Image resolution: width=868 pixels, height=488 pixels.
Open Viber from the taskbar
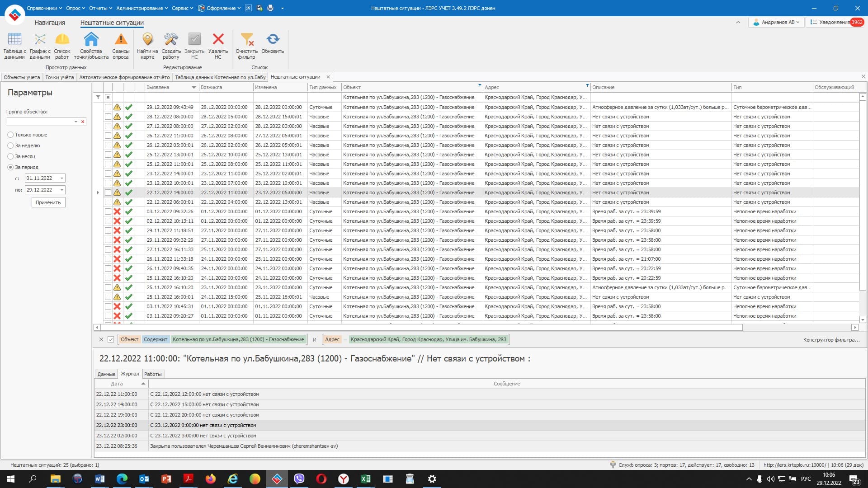pyautogui.click(x=299, y=479)
